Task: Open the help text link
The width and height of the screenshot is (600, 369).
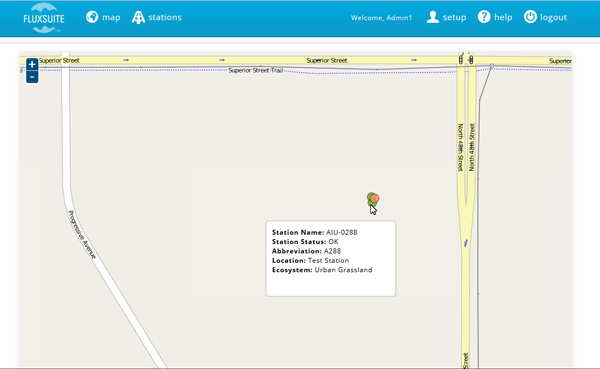Action: point(503,17)
